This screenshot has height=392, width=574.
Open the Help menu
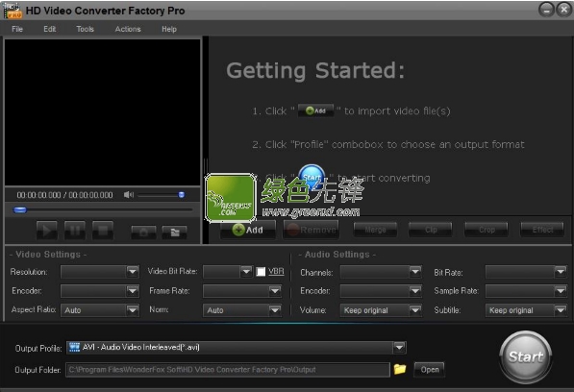(x=169, y=29)
